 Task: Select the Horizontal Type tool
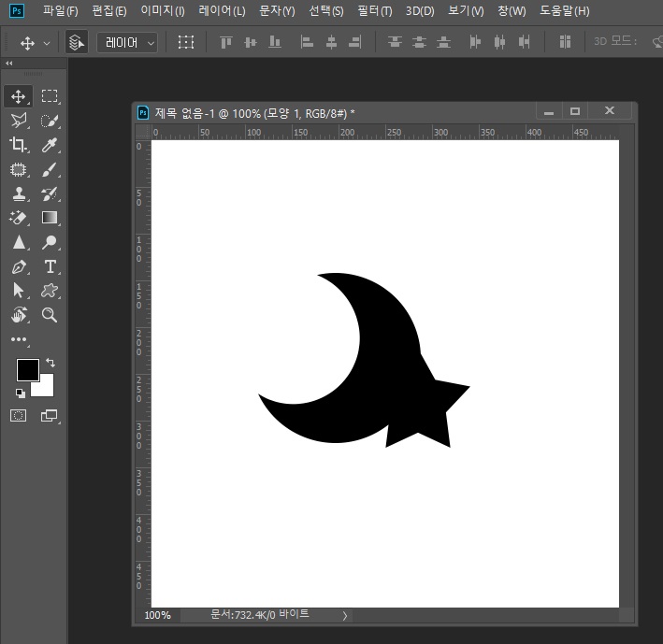coord(50,266)
